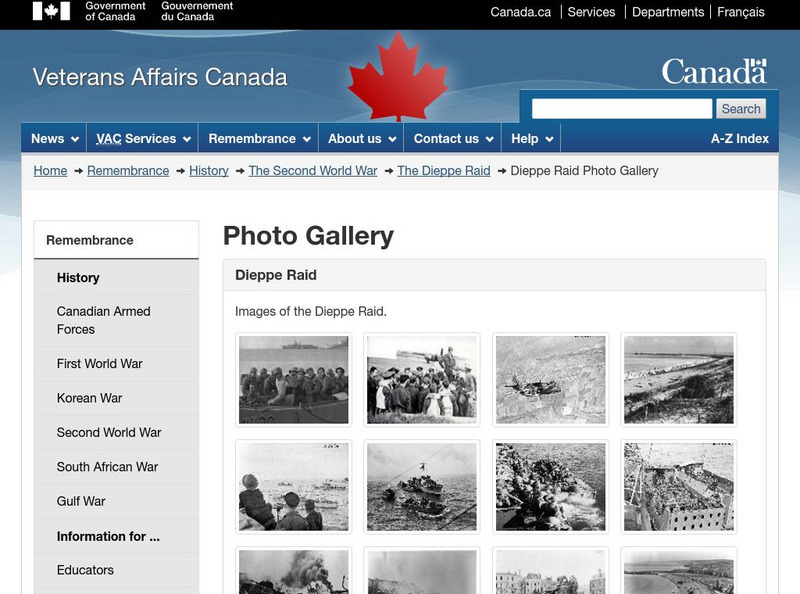Click the Government of Canada flag icon
Image resolution: width=800 pixels, height=594 pixels.
(51, 11)
